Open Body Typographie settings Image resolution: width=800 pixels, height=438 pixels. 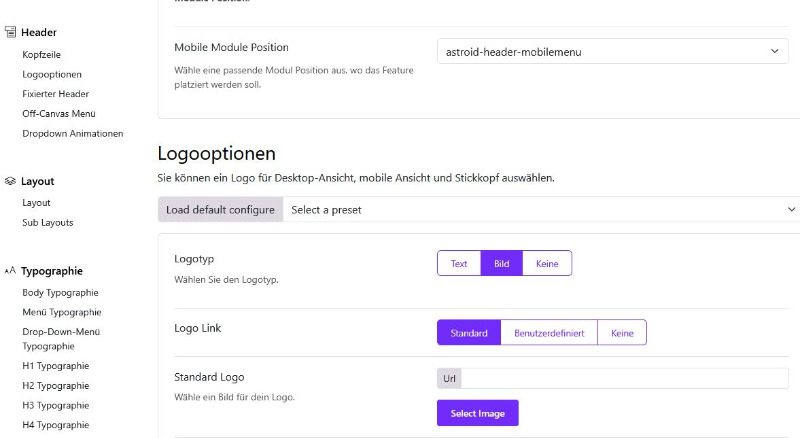(x=60, y=293)
